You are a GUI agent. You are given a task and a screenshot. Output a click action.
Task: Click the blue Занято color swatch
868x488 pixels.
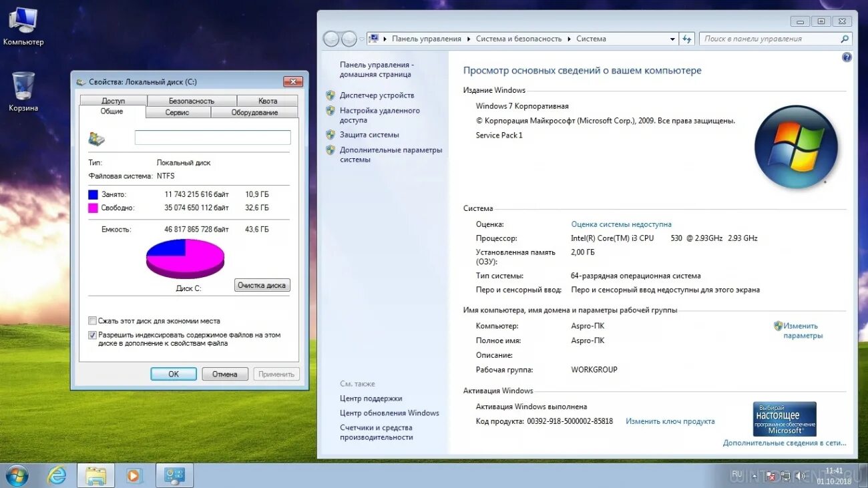point(93,194)
